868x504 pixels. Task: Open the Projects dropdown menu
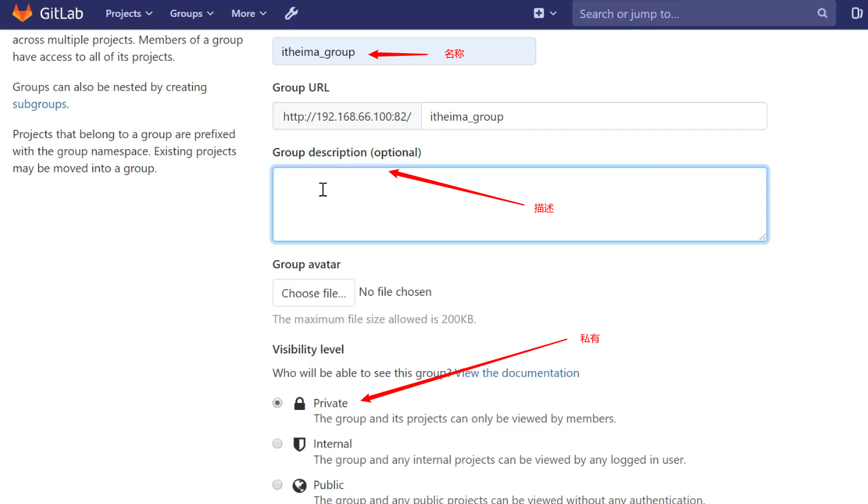(129, 13)
